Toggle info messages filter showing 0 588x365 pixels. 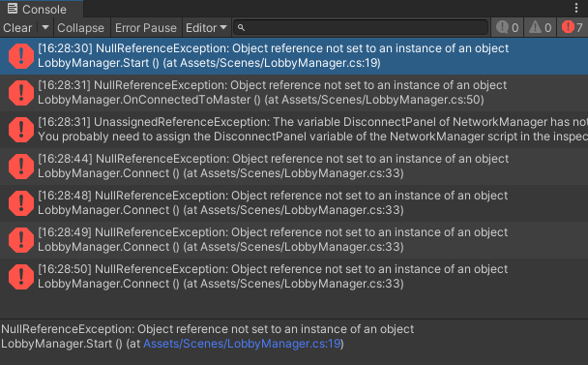coord(507,27)
